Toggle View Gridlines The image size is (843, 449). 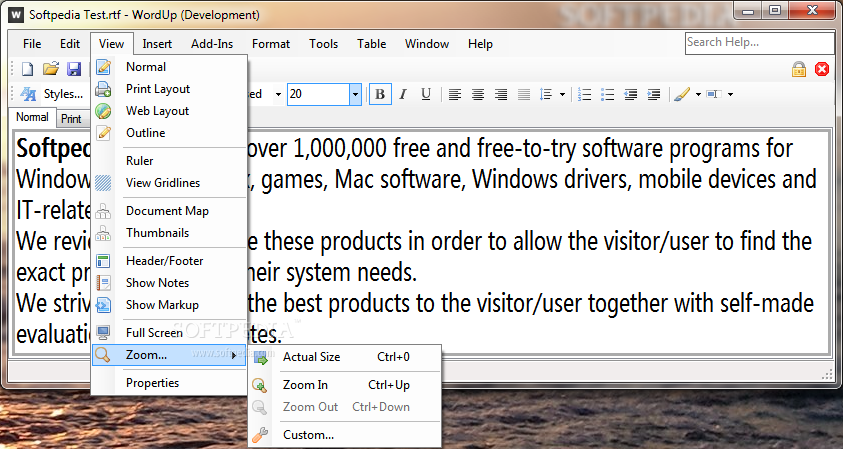pyautogui.click(x=169, y=183)
